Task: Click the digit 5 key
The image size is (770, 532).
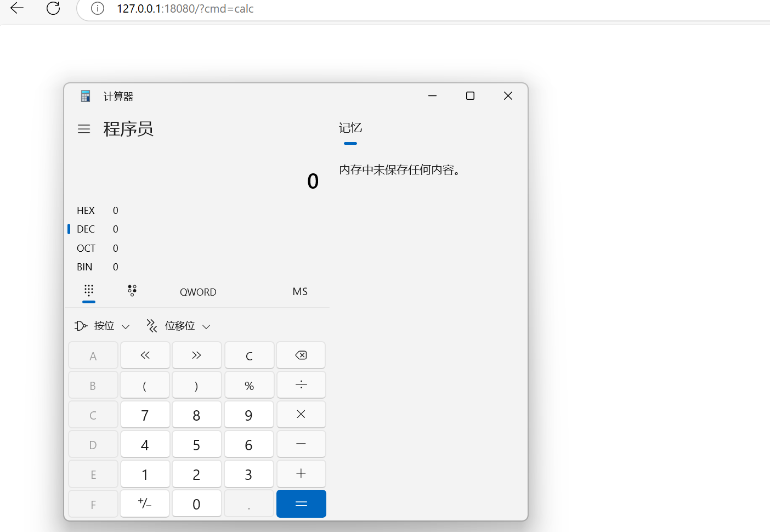Action: click(196, 444)
